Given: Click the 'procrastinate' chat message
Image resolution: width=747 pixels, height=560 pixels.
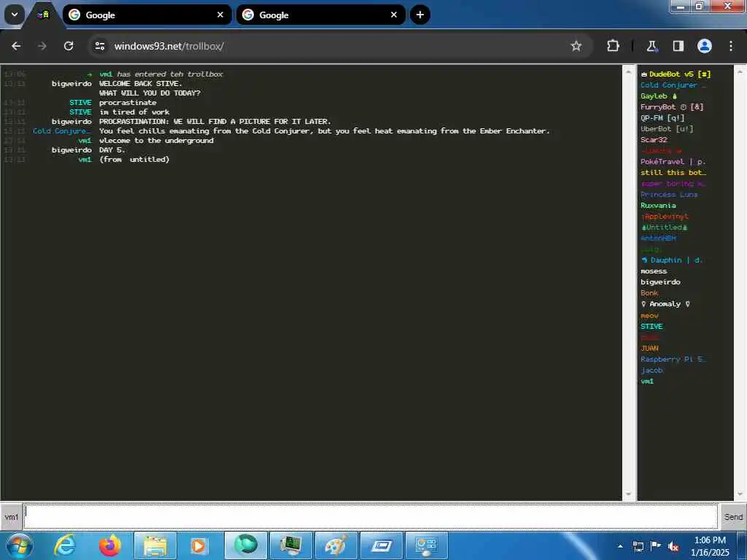Looking at the screenshot, I should [128, 102].
